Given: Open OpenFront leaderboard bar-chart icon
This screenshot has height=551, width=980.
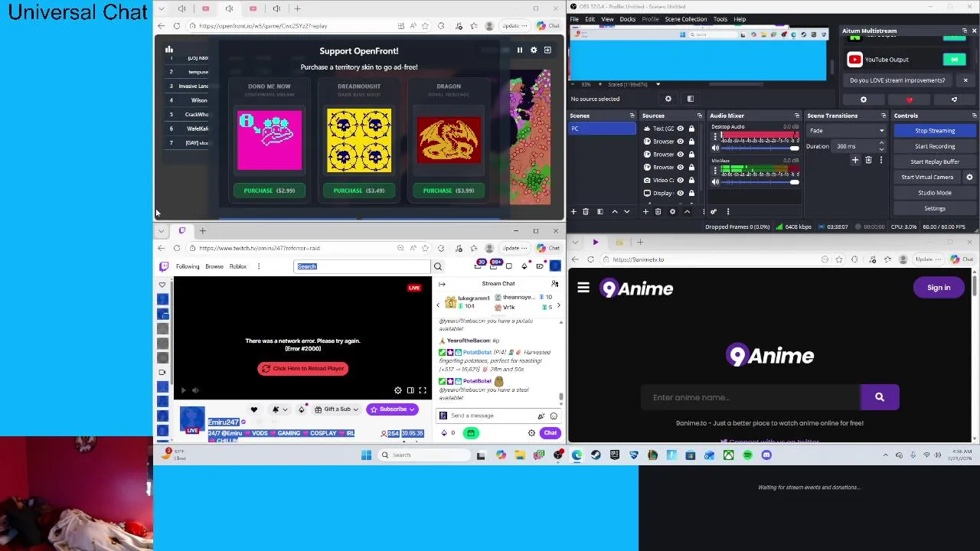Looking at the screenshot, I should 169,50.
